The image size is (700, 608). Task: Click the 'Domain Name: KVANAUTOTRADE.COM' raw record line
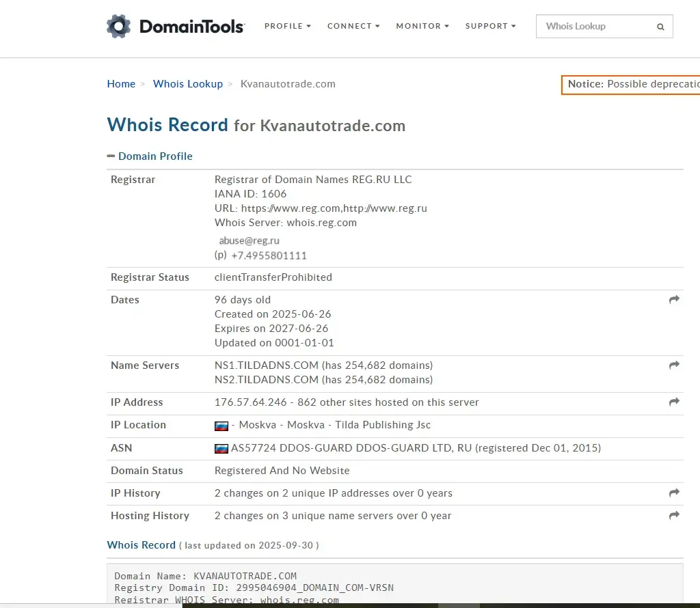click(205, 576)
